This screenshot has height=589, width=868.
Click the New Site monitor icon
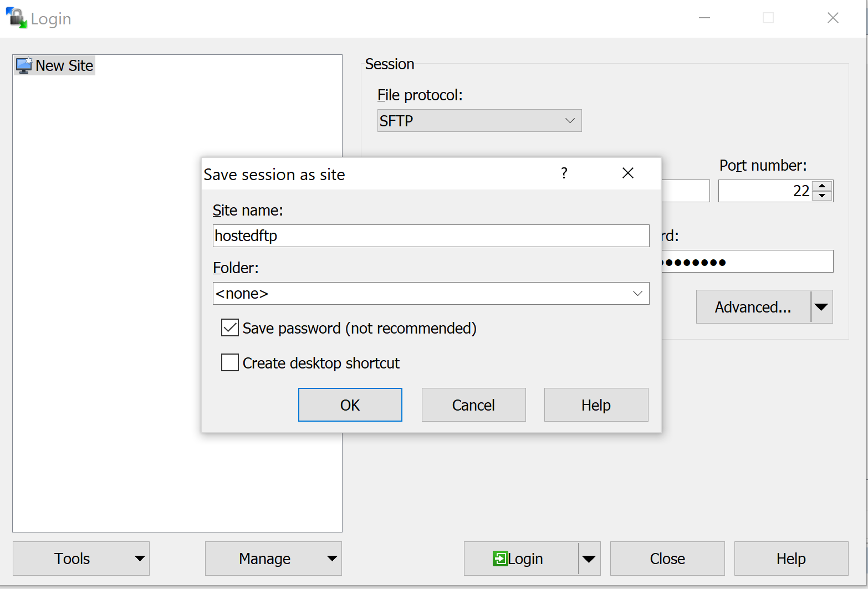[24, 65]
